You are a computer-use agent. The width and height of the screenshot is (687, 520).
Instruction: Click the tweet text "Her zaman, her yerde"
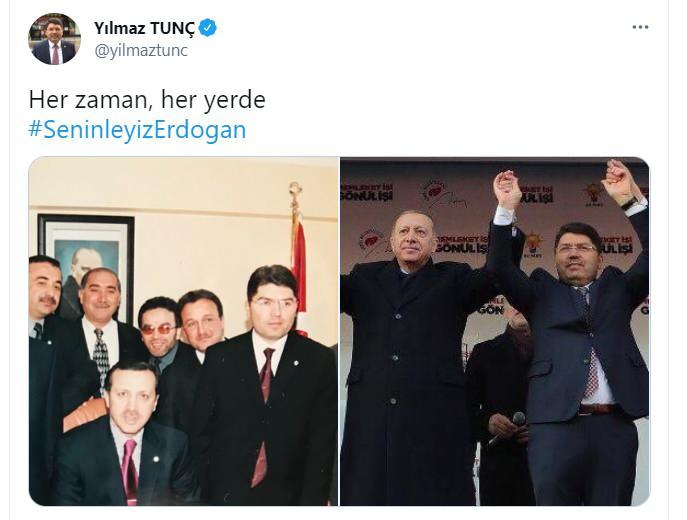(x=147, y=99)
